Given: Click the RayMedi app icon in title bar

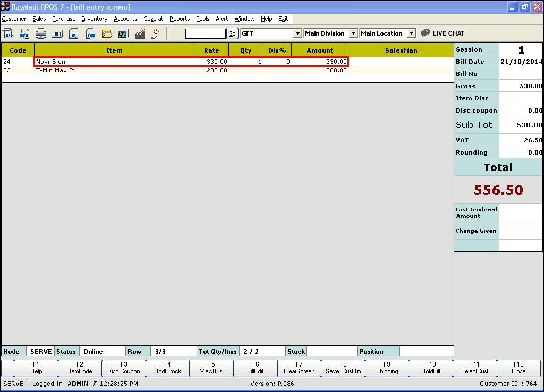Looking at the screenshot, I should 5,6.
